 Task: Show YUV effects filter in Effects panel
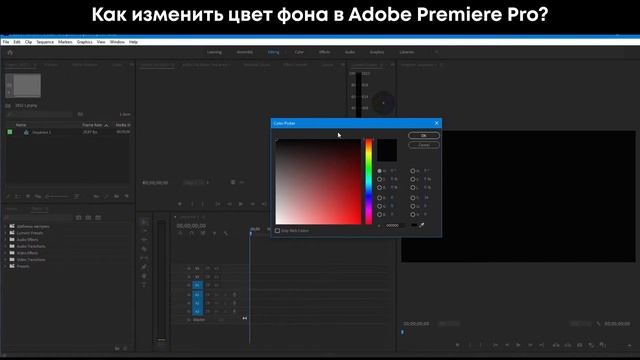pyautogui.click(x=98, y=218)
